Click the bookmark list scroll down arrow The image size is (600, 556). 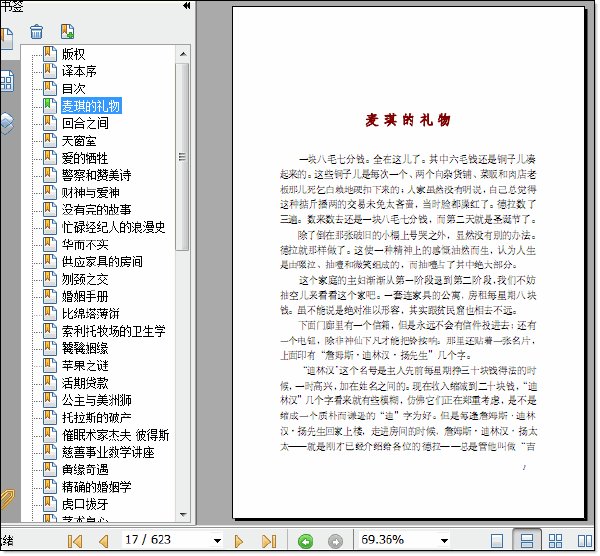click(x=183, y=514)
